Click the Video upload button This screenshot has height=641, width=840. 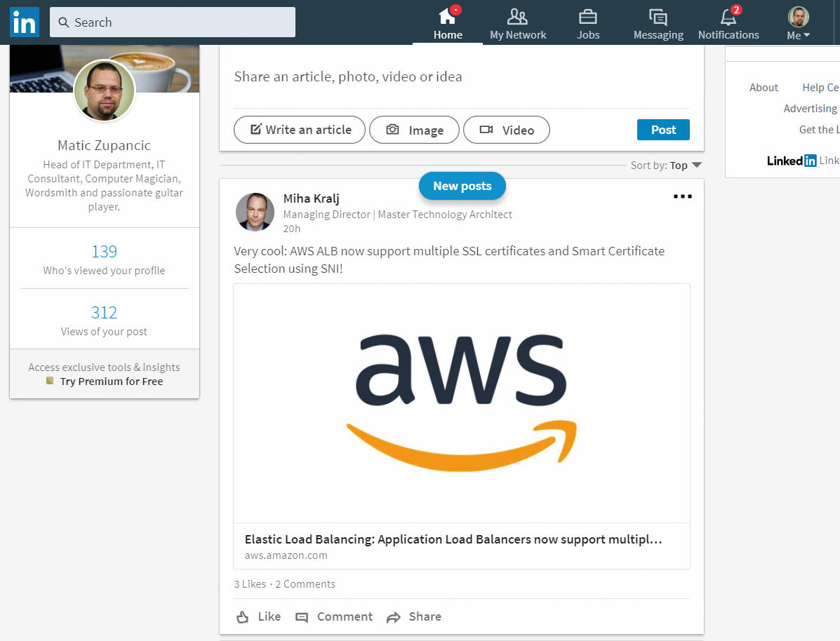pos(506,130)
